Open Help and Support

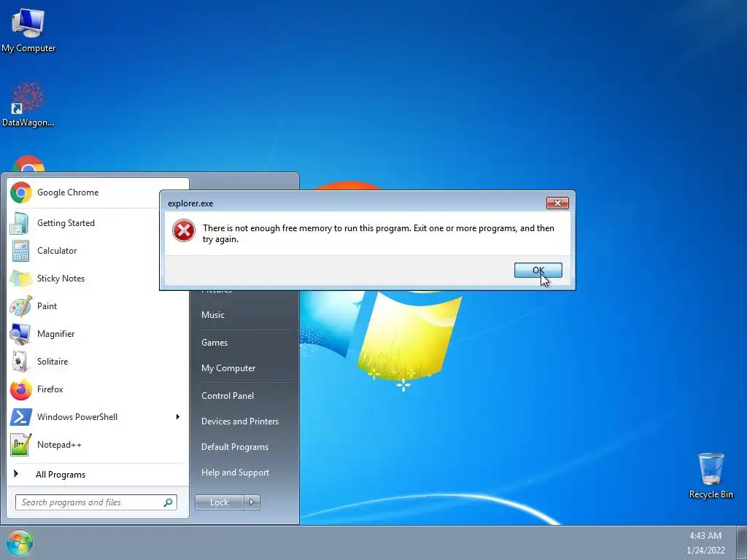[x=235, y=472]
